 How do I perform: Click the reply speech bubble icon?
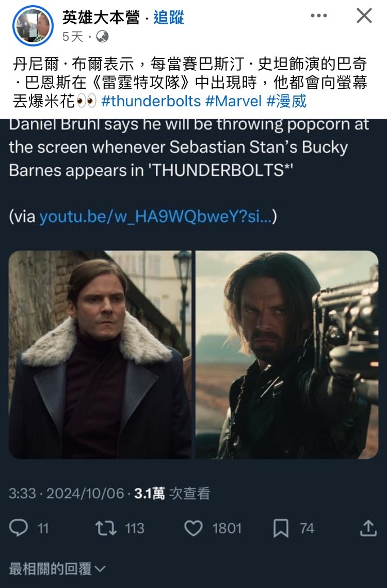point(19,528)
